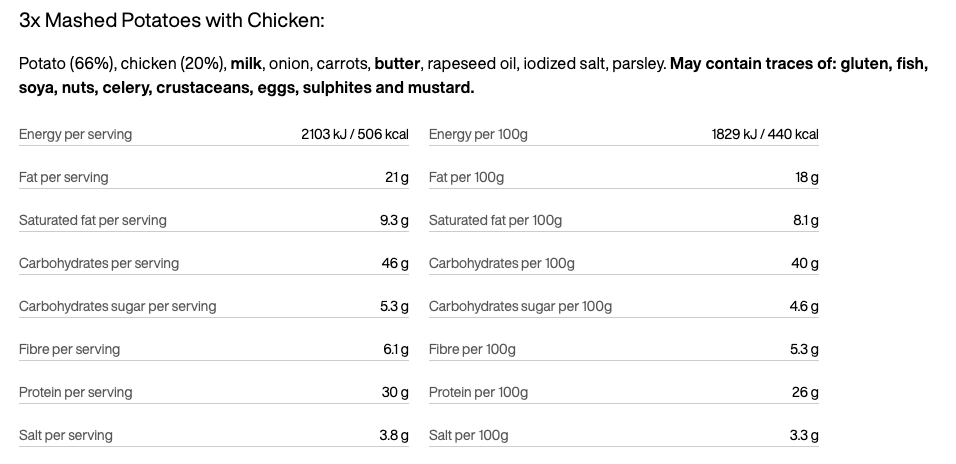
Task: Click the 'Salt per serving' label
Action: [66, 435]
